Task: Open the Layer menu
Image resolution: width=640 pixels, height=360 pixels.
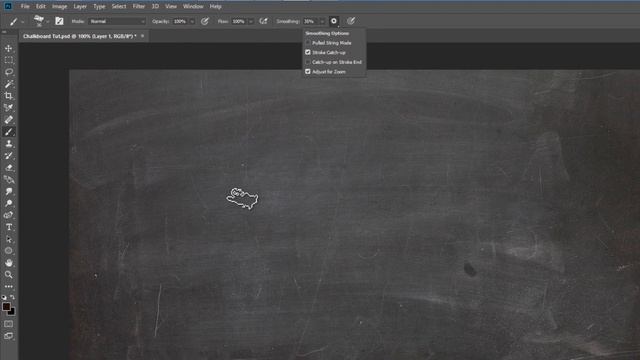Action: [x=80, y=6]
